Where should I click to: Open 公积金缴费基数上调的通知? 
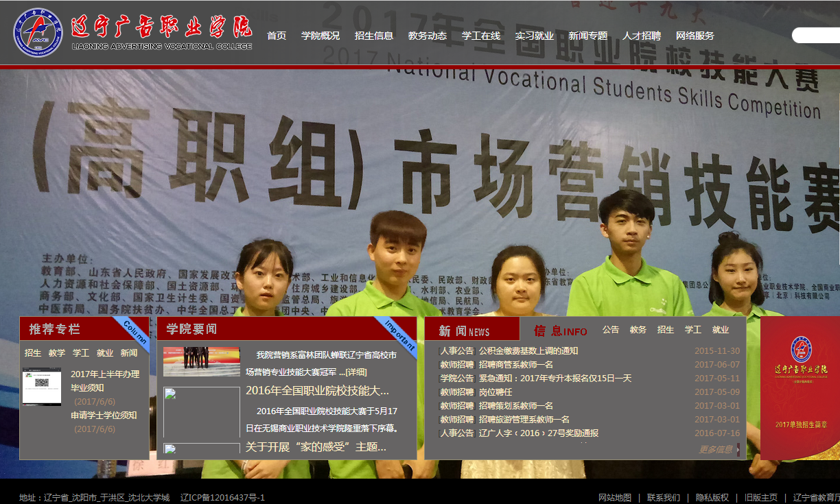528,351
